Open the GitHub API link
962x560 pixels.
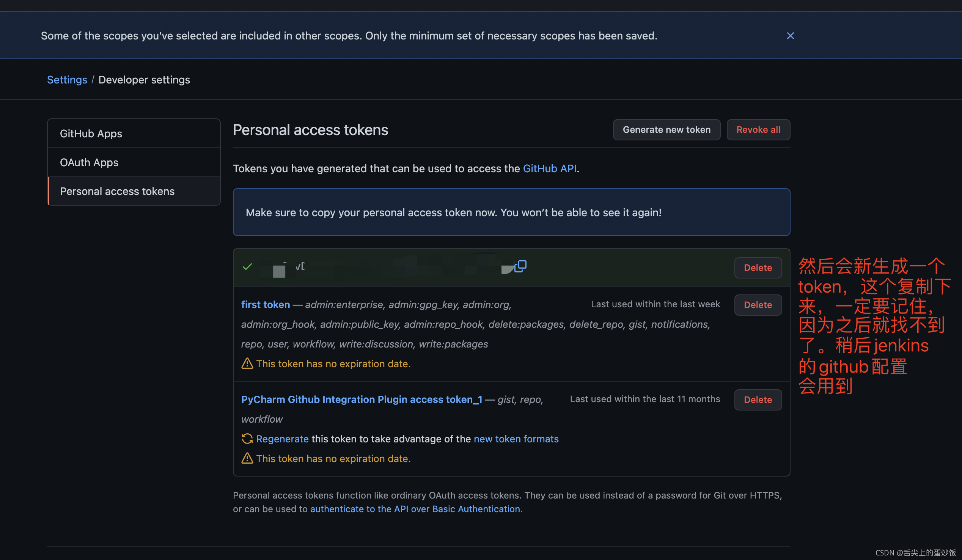(x=549, y=168)
